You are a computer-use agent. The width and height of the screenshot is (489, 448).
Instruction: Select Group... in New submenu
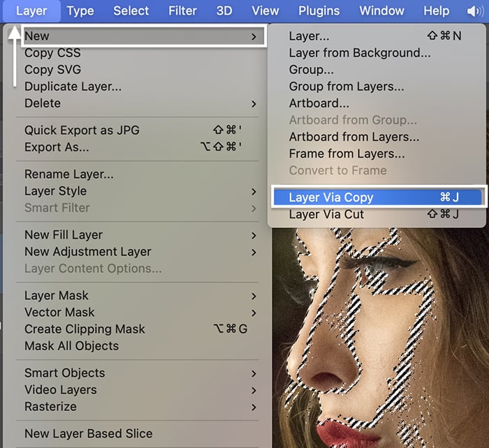pyautogui.click(x=377, y=70)
